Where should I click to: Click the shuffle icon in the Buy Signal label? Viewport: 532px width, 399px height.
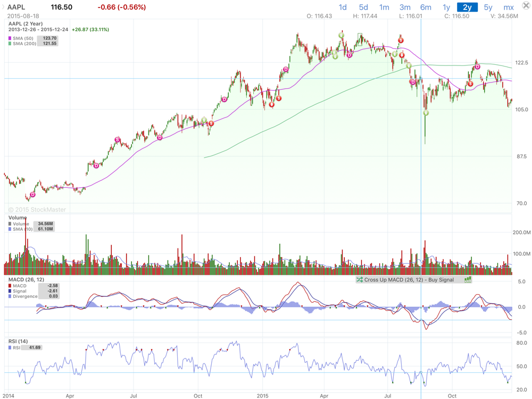(359, 280)
